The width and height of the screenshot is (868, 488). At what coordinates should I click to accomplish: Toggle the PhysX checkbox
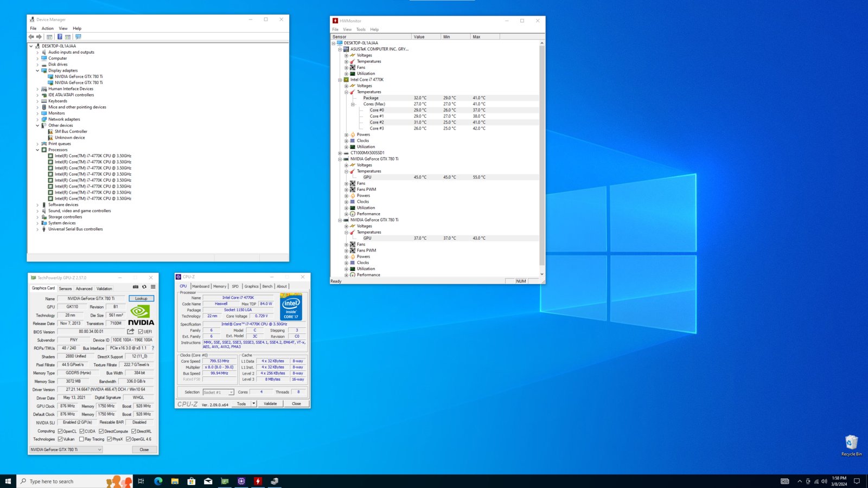[109, 439]
